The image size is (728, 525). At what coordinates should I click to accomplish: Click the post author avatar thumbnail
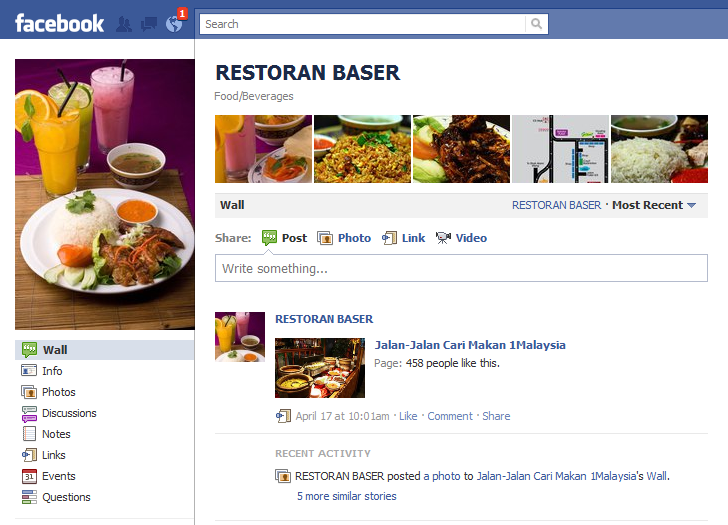click(x=240, y=337)
